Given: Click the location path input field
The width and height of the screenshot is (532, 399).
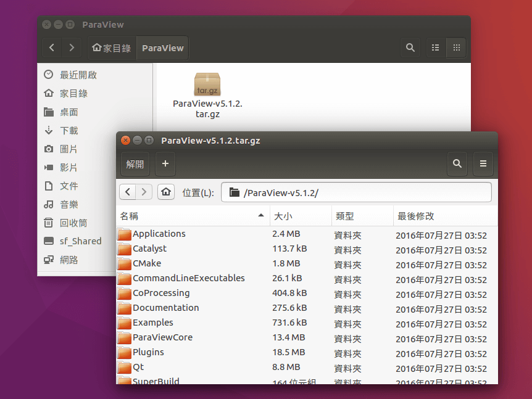Looking at the screenshot, I should coord(357,192).
